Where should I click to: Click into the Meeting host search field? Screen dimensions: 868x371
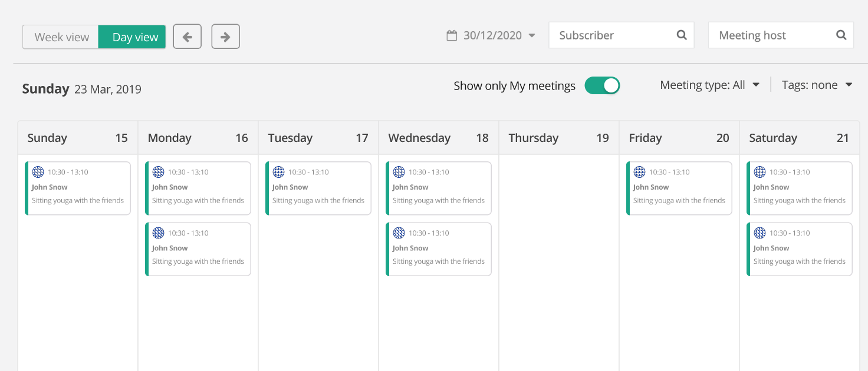tap(772, 35)
